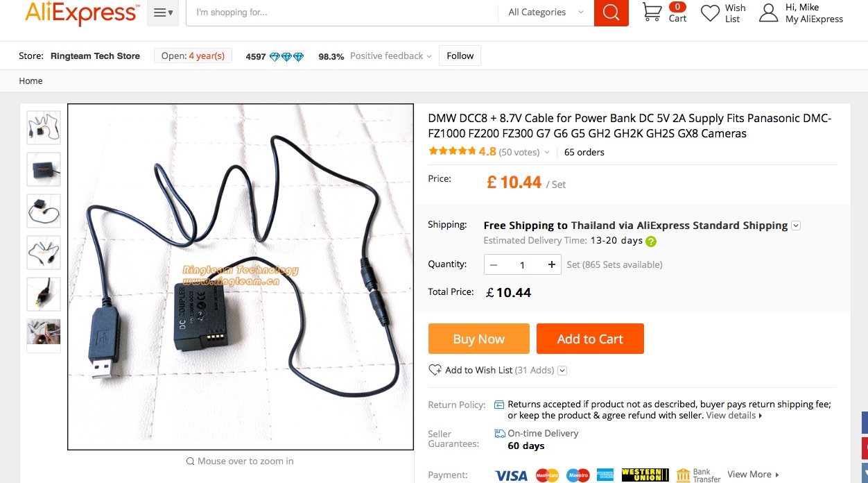868x483 pixels.
Task: Click the My AliExpress account icon
Action: click(769, 12)
